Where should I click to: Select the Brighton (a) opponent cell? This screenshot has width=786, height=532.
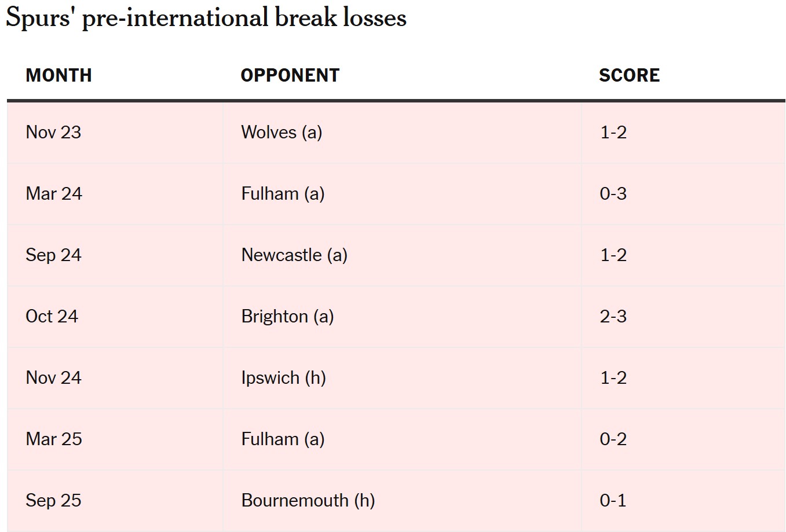click(x=287, y=316)
